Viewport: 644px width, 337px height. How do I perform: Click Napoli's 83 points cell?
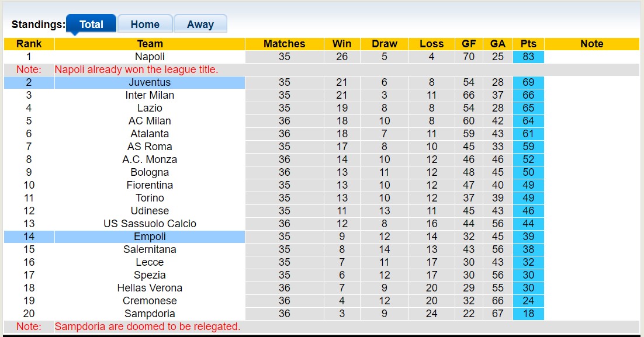point(528,57)
